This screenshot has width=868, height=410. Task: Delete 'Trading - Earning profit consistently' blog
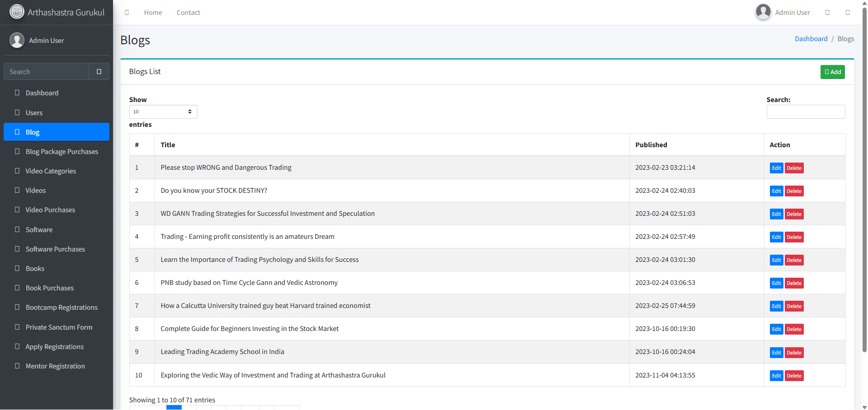point(794,237)
